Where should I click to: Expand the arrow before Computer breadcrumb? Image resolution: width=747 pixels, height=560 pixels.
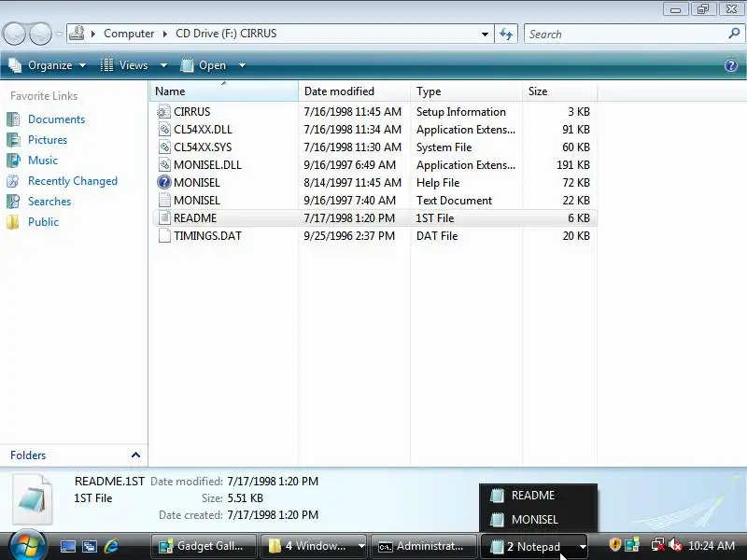pyautogui.click(x=93, y=34)
